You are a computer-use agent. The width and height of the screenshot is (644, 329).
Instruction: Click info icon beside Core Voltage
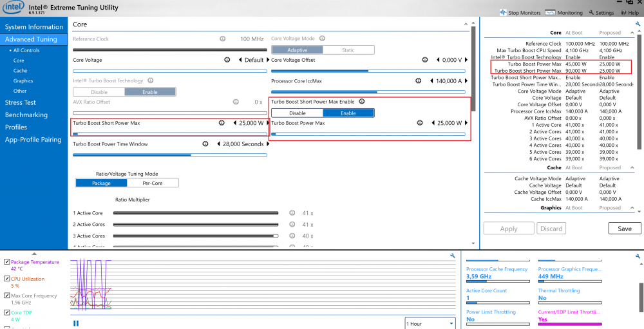[x=227, y=60]
